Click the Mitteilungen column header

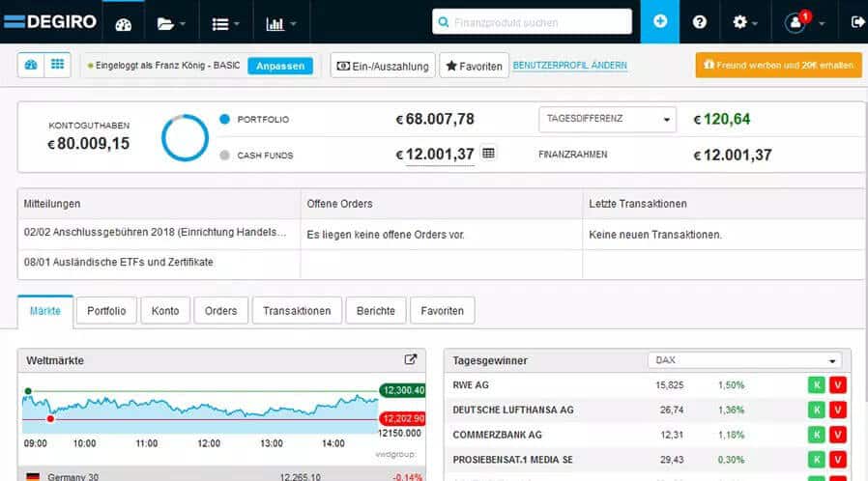coord(52,204)
